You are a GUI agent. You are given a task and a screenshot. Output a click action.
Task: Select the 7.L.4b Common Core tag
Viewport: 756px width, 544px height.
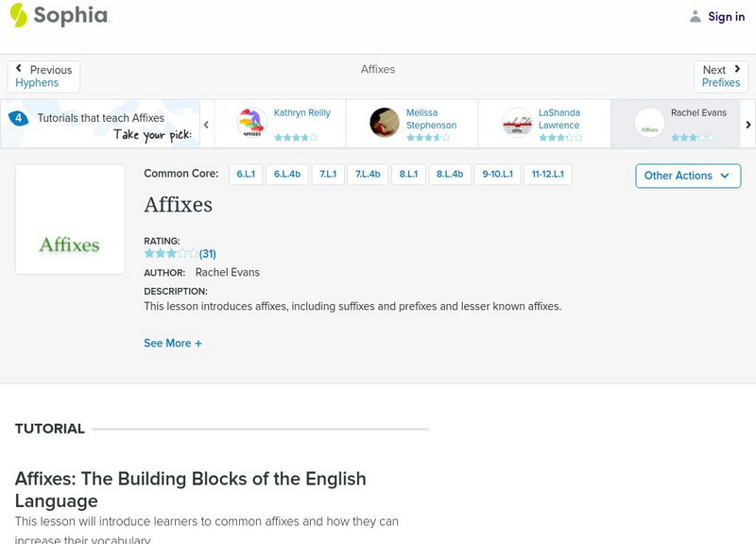point(367,175)
